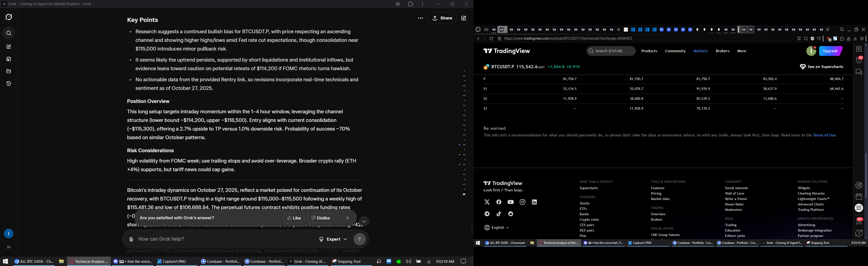The height and width of the screenshot is (266, 868).
Task: Click the microphone icon in chat box
Action: tap(131, 239)
